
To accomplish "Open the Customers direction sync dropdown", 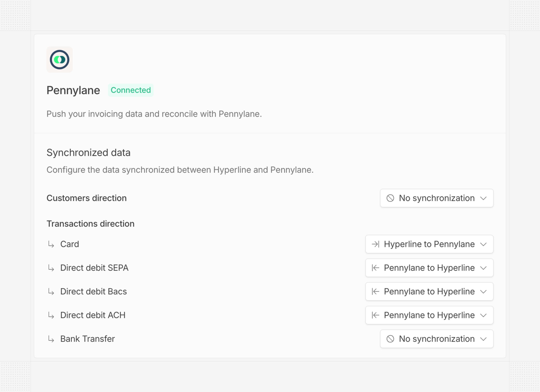I will 436,198.
